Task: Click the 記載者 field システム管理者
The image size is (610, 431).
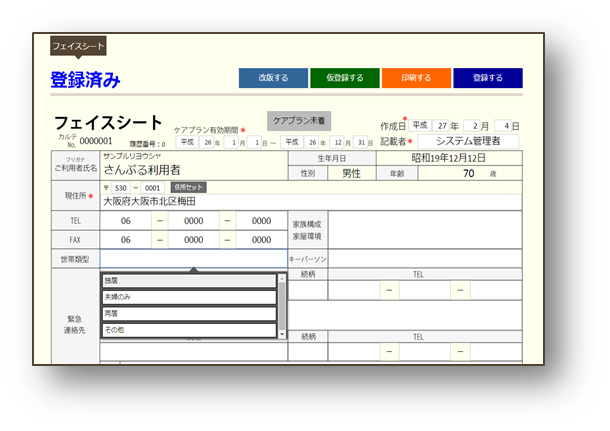Action: (468, 141)
